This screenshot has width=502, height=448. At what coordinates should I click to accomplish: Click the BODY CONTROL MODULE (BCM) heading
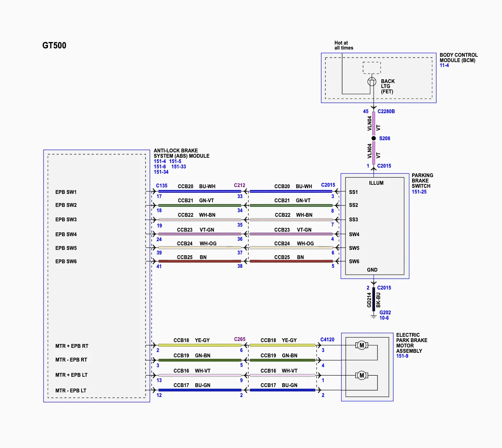coord(459,58)
